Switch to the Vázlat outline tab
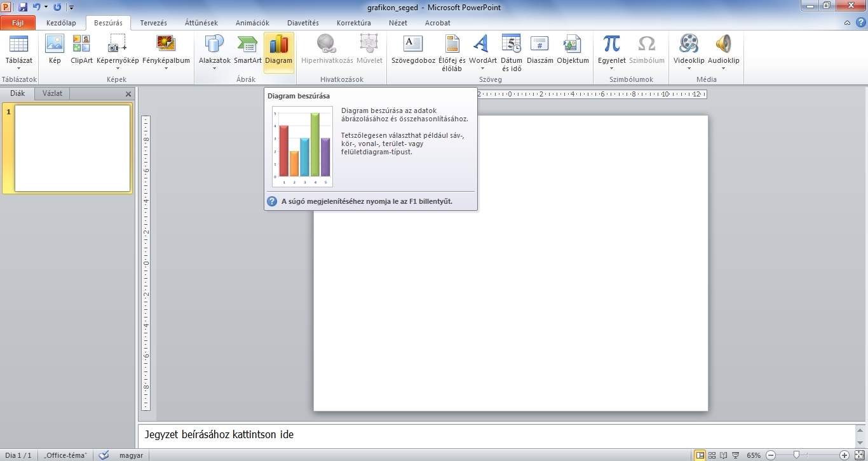868x461 pixels. click(51, 93)
